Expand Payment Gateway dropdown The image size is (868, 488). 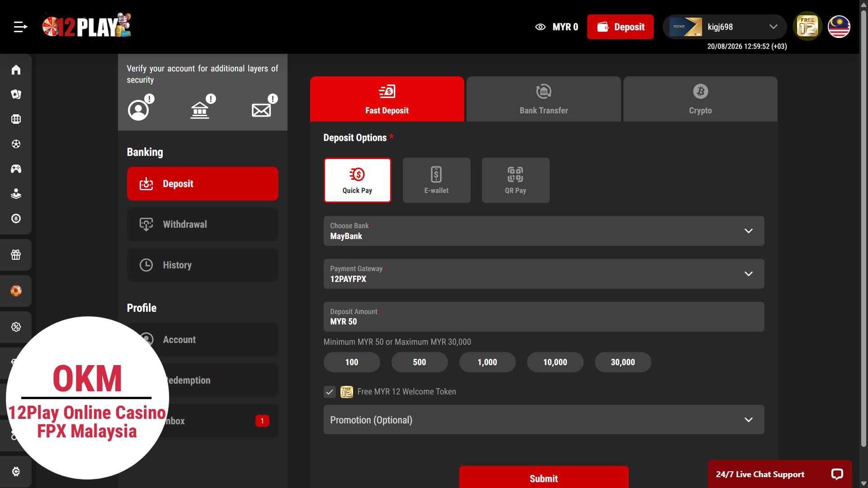pos(544,274)
